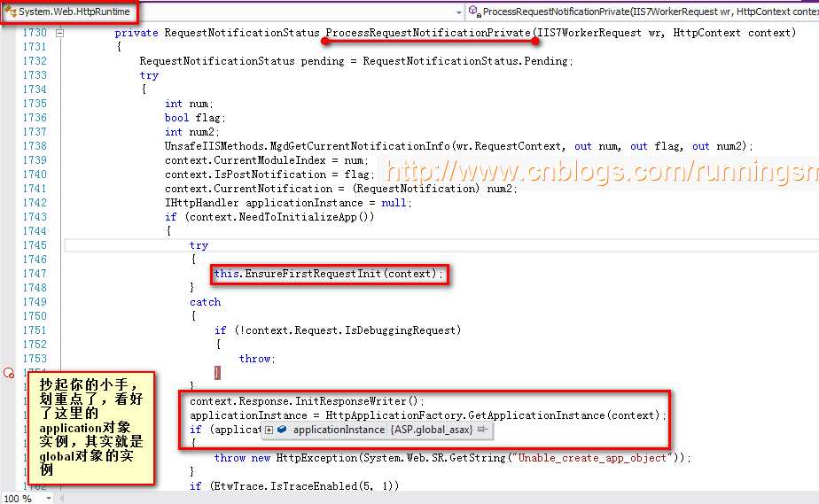Click the 'catch' keyword on line 1749

click(x=206, y=302)
